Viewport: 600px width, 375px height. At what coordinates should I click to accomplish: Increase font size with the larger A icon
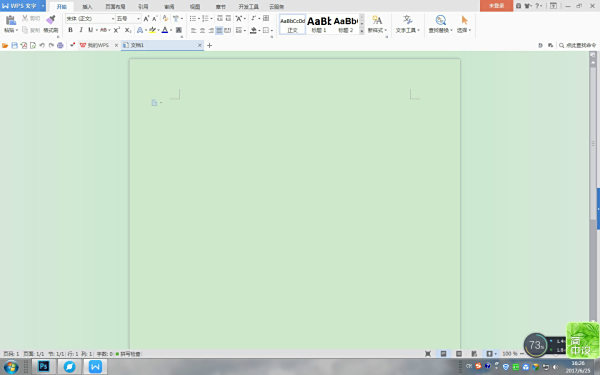pos(146,18)
